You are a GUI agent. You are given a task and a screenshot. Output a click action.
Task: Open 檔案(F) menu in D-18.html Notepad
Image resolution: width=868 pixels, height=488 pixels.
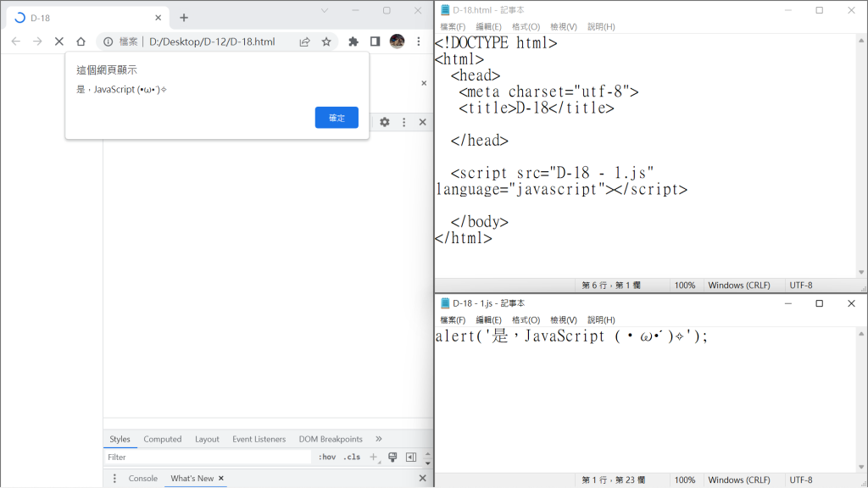[453, 26]
